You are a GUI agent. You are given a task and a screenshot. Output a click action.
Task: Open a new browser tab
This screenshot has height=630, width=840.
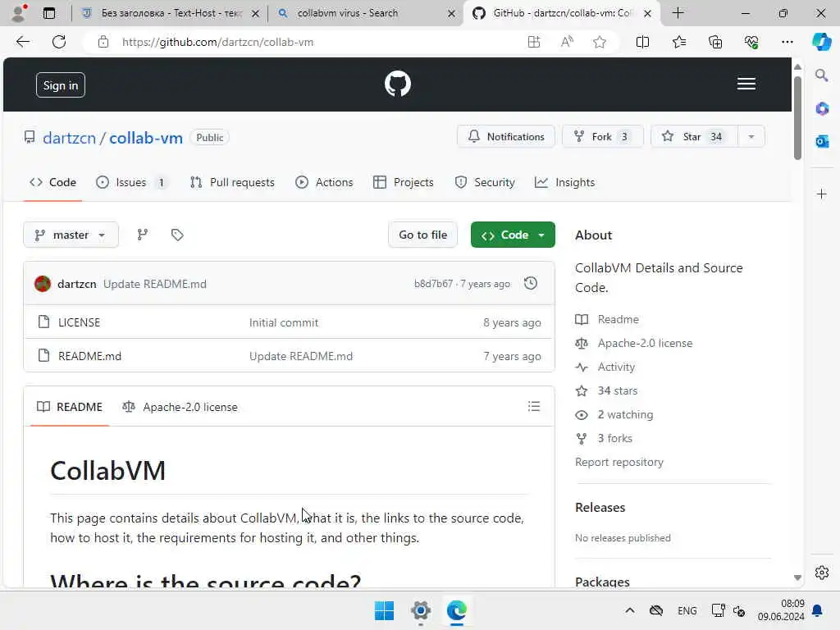(678, 13)
